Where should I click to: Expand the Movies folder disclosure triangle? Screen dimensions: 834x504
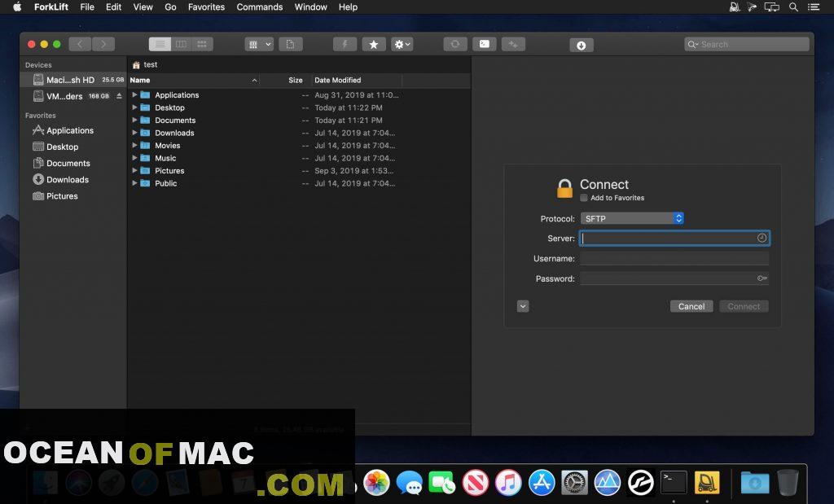pyautogui.click(x=134, y=145)
